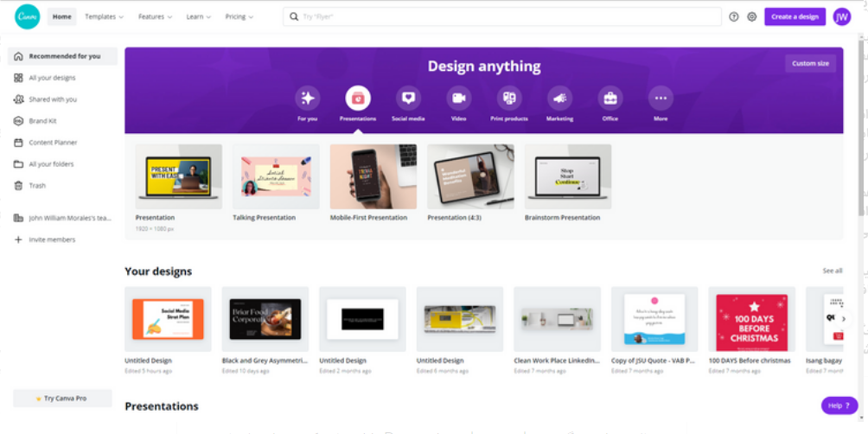Open the Brainstorm Presentation template thumbnail

click(568, 176)
